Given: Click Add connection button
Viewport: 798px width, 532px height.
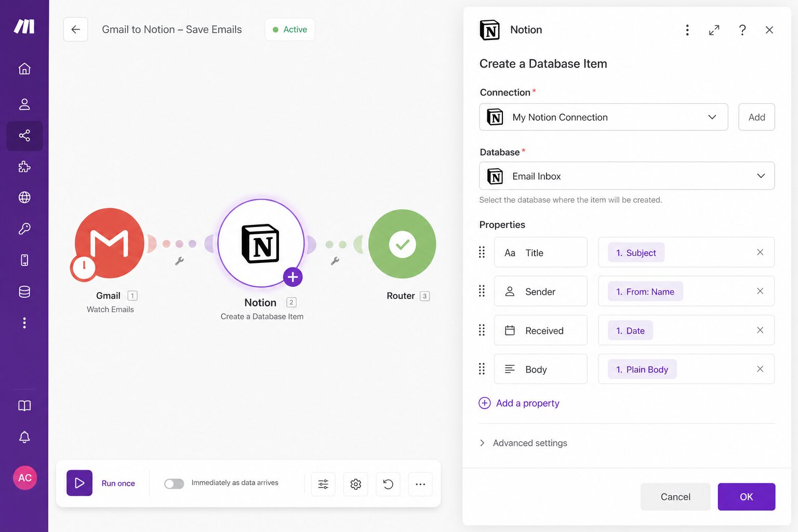Looking at the screenshot, I should (x=756, y=117).
